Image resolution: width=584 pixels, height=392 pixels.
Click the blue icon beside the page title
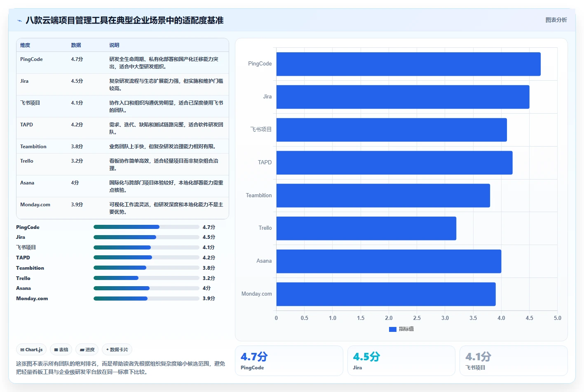tap(19, 21)
